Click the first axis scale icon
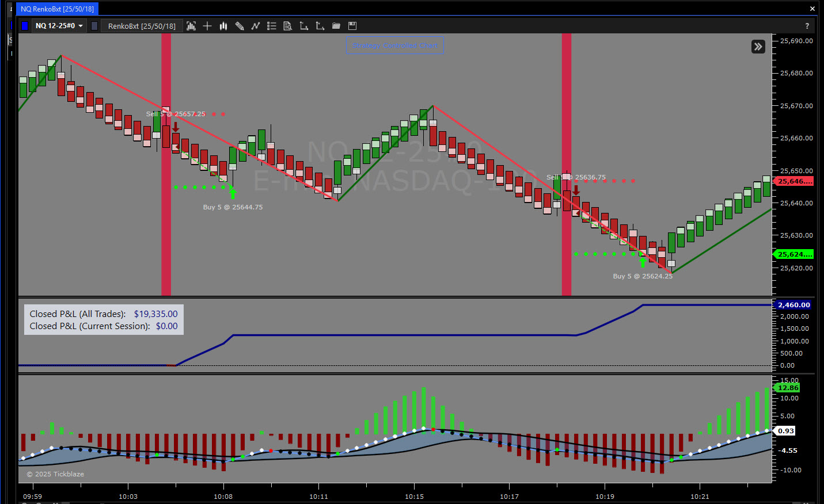Screen dimensions: 824x504 pyautogui.click(x=304, y=26)
